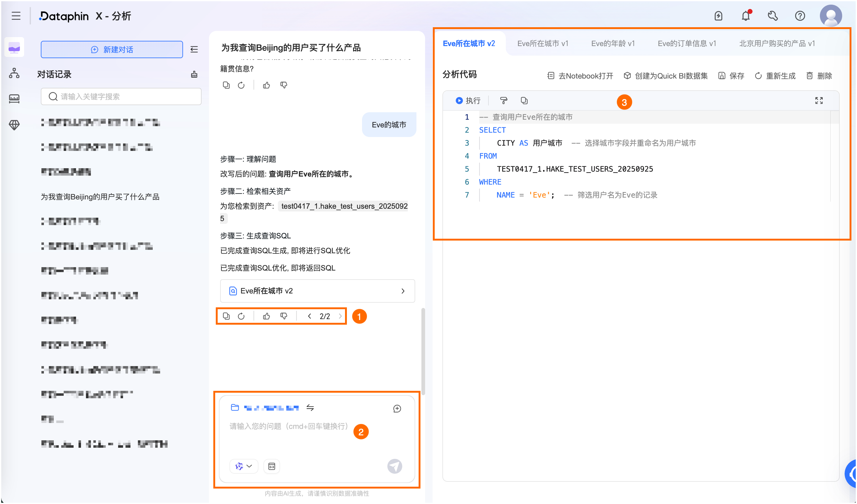Click the format SQL paintbrush icon

pos(504,101)
